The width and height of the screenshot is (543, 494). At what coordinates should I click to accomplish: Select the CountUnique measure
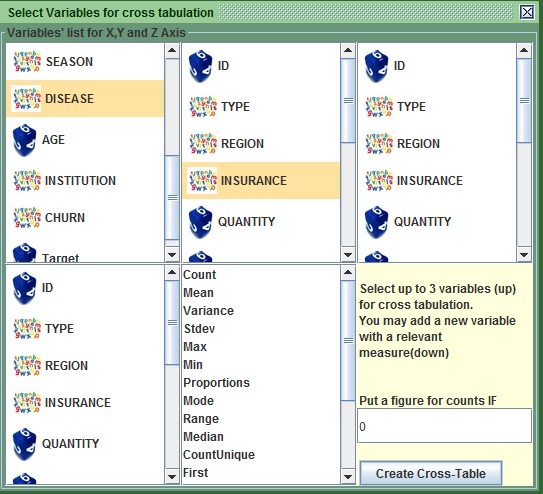[219, 455]
